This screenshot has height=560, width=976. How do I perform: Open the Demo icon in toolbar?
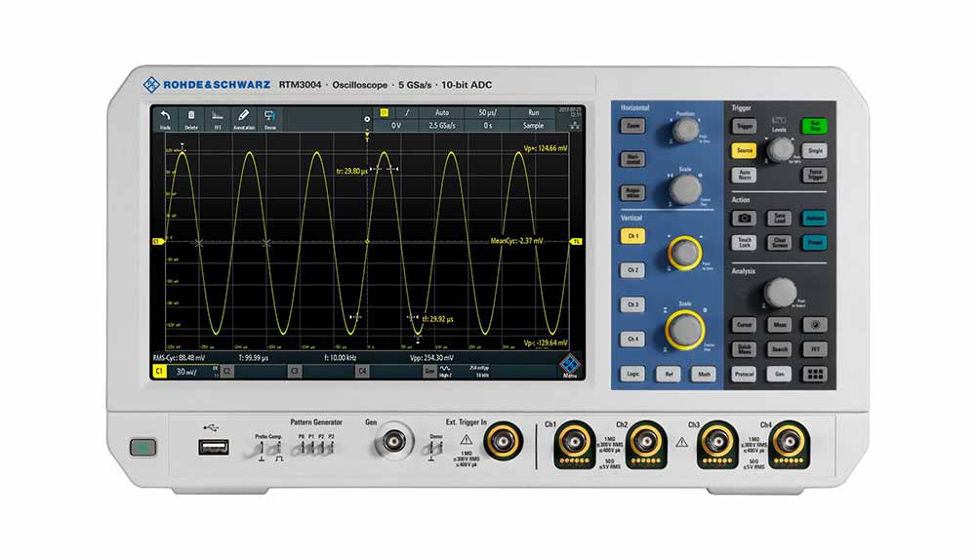269,118
